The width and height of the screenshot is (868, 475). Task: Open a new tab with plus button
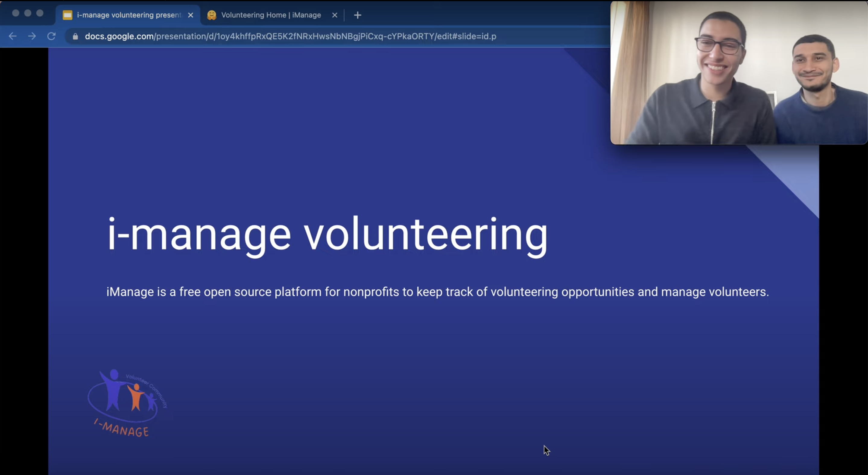pyautogui.click(x=357, y=15)
